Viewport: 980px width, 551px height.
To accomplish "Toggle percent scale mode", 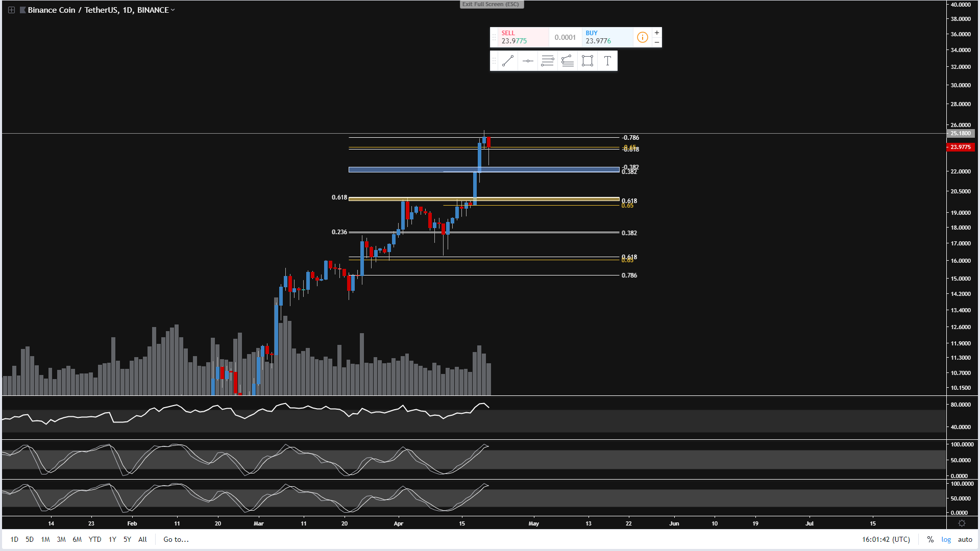I will (x=930, y=539).
